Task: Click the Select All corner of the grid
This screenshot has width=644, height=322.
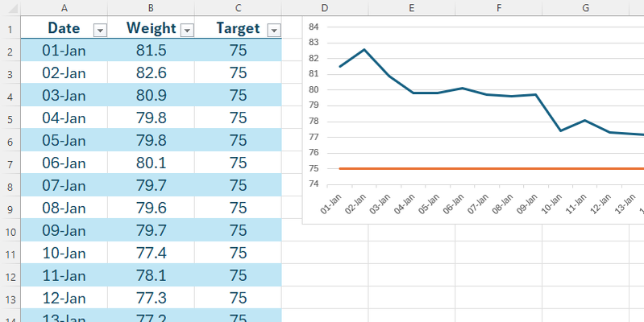Action: pyautogui.click(x=9, y=7)
